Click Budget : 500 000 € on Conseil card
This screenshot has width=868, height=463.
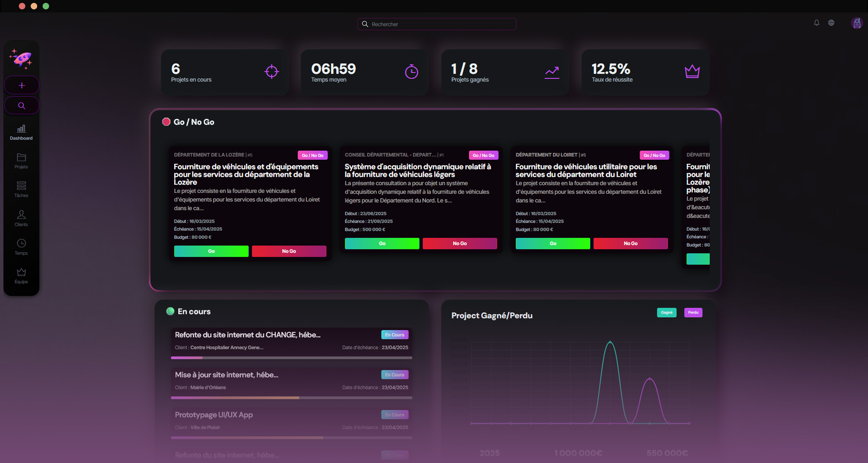pyautogui.click(x=365, y=230)
